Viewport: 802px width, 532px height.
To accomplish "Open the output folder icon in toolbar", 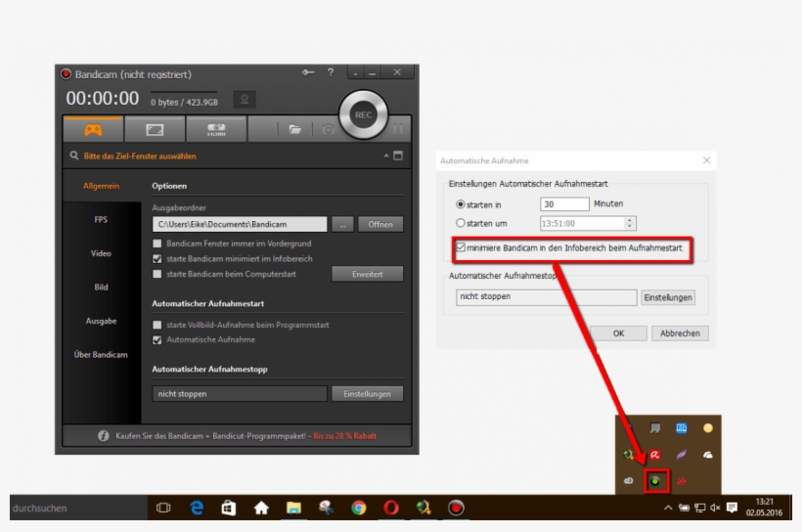I will click(x=294, y=129).
